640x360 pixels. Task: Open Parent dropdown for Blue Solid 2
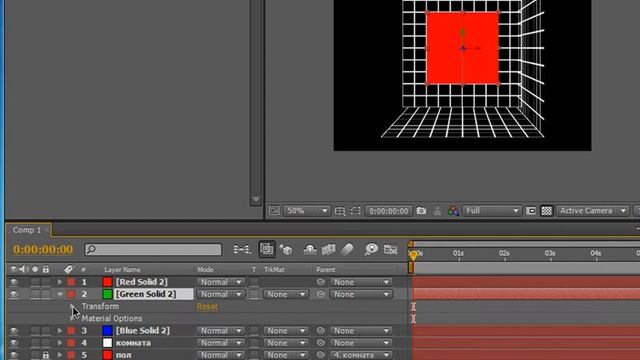coord(361,331)
